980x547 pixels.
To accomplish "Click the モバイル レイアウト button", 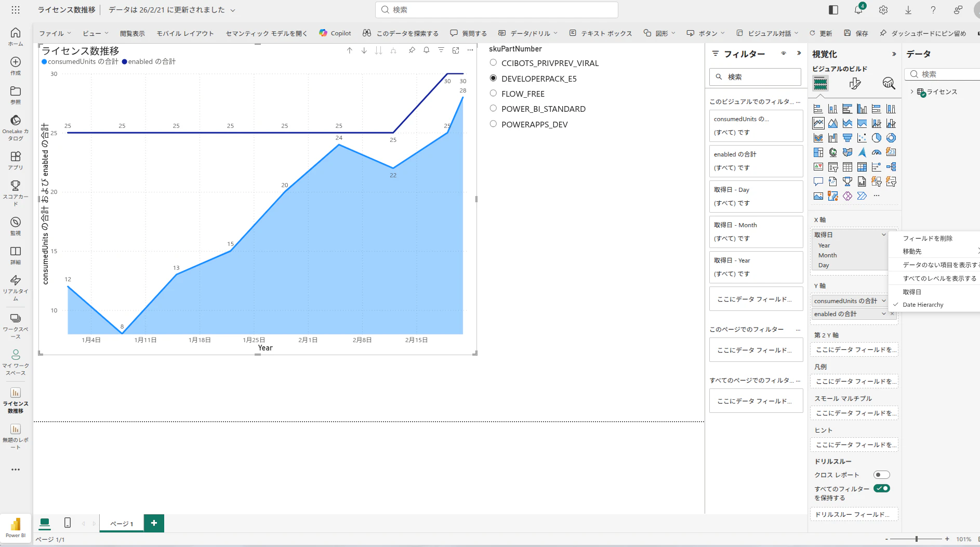I will click(x=186, y=33).
